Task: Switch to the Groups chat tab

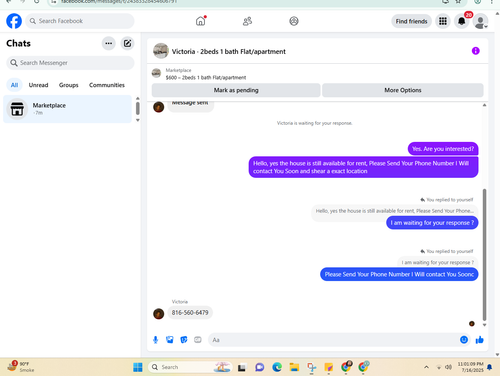Action: (69, 85)
